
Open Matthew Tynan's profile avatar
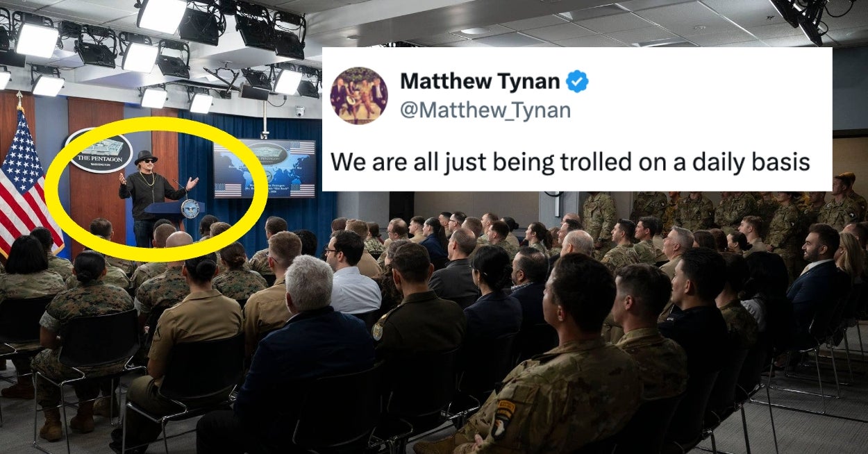click(x=358, y=96)
